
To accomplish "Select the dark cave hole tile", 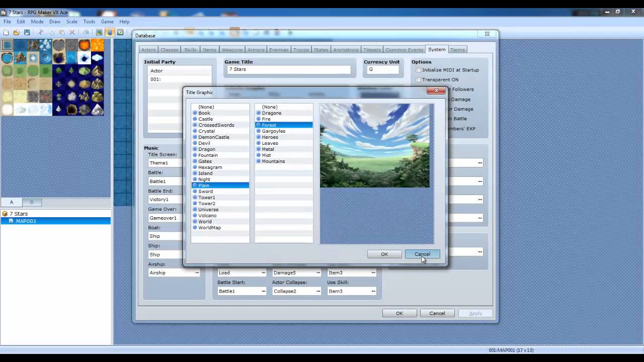I will click(x=71, y=110).
